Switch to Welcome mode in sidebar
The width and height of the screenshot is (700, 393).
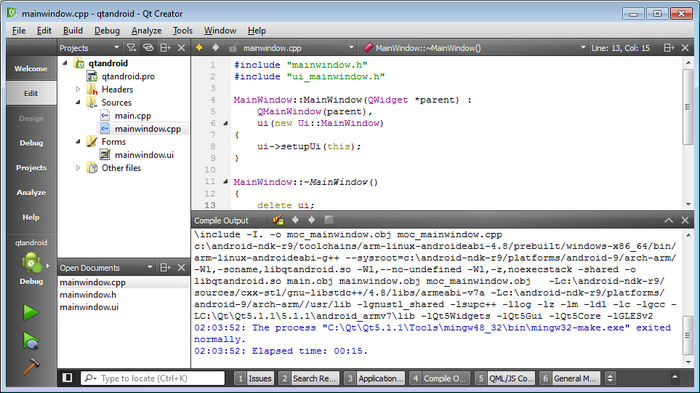[31, 69]
